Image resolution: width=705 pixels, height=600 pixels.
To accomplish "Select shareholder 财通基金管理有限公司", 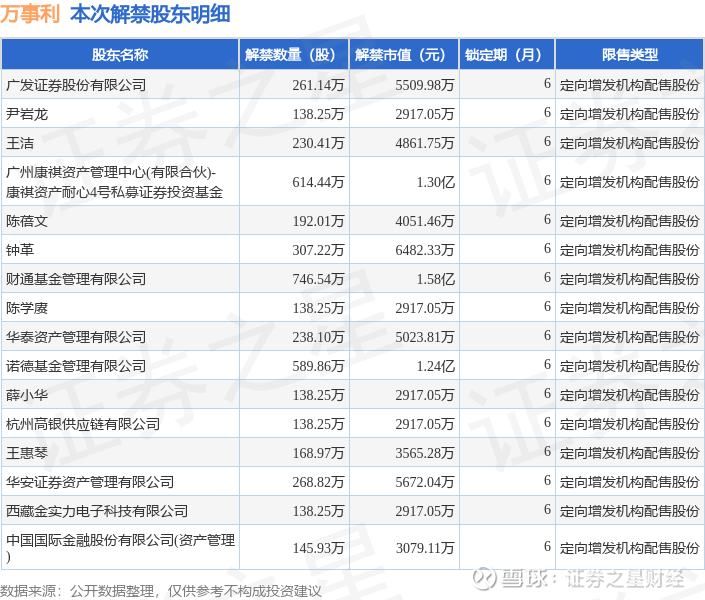I will tap(76, 279).
